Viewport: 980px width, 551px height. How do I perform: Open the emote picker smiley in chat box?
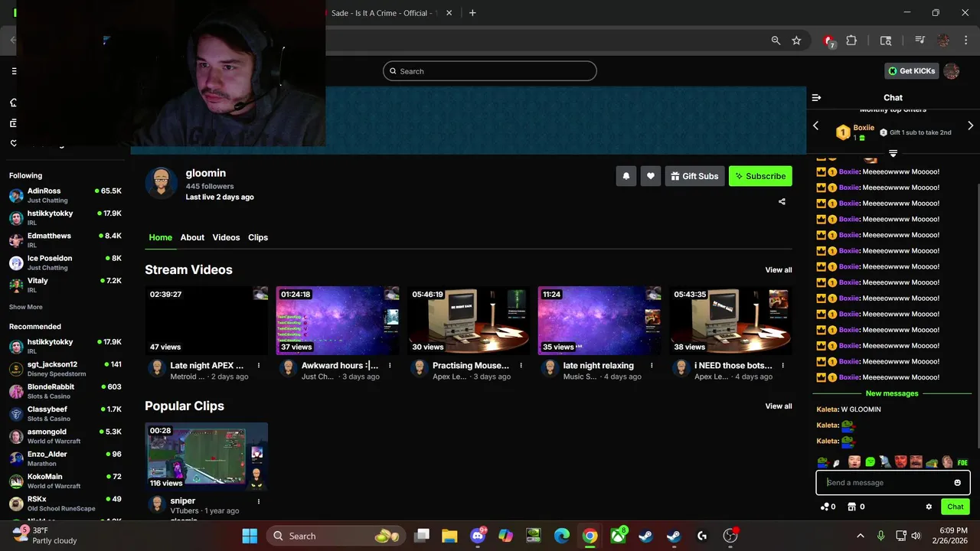[x=957, y=483]
